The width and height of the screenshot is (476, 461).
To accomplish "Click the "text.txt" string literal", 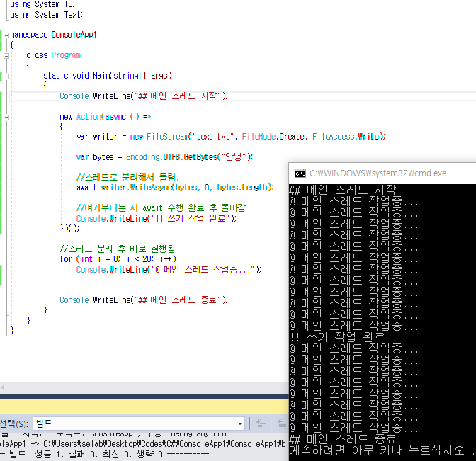I will [215, 137].
